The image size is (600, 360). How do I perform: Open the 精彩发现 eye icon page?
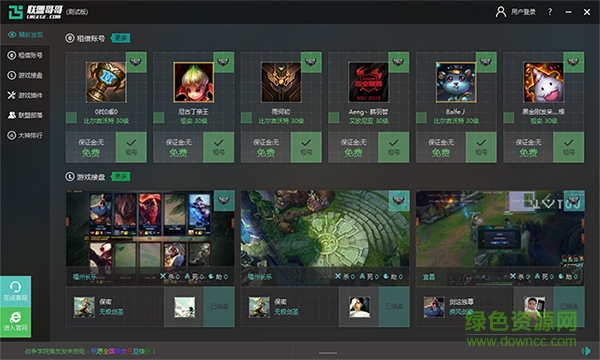pyautogui.click(x=12, y=35)
